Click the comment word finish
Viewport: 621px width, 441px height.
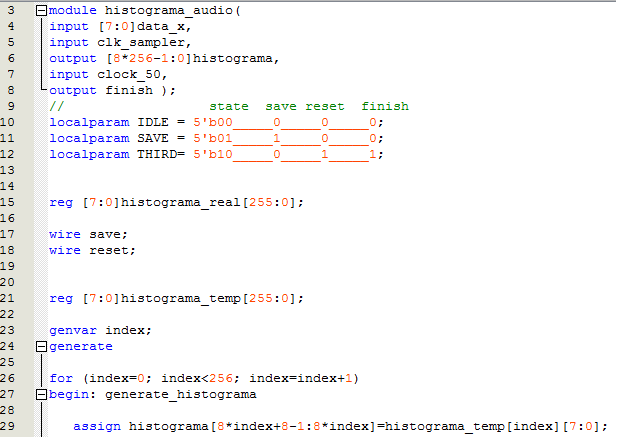385,106
